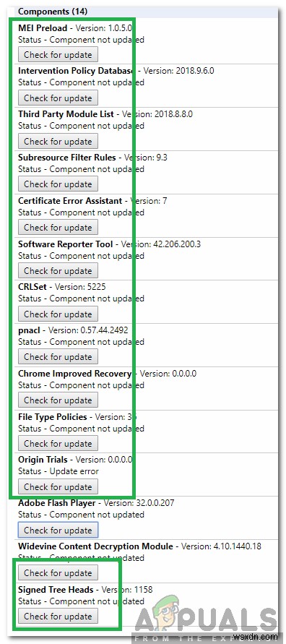This screenshot has width=286, height=644.
Task: Check for update for Third Party Module List
Action: pyautogui.click(x=58, y=141)
